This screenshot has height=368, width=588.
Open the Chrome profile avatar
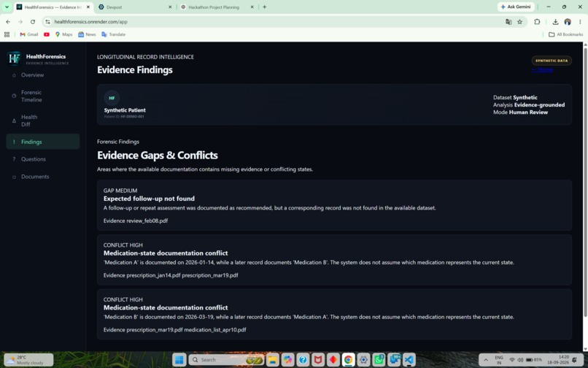pyautogui.click(x=568, y=22)
